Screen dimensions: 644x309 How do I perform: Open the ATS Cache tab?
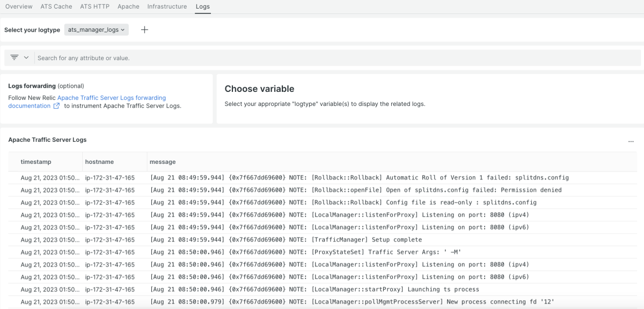[x=56, y=6]
